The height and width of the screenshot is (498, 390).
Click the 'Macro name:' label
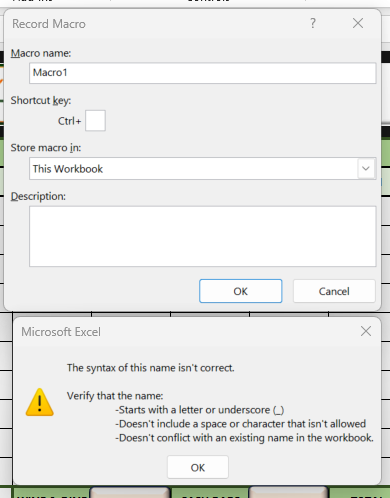(41, 53)
